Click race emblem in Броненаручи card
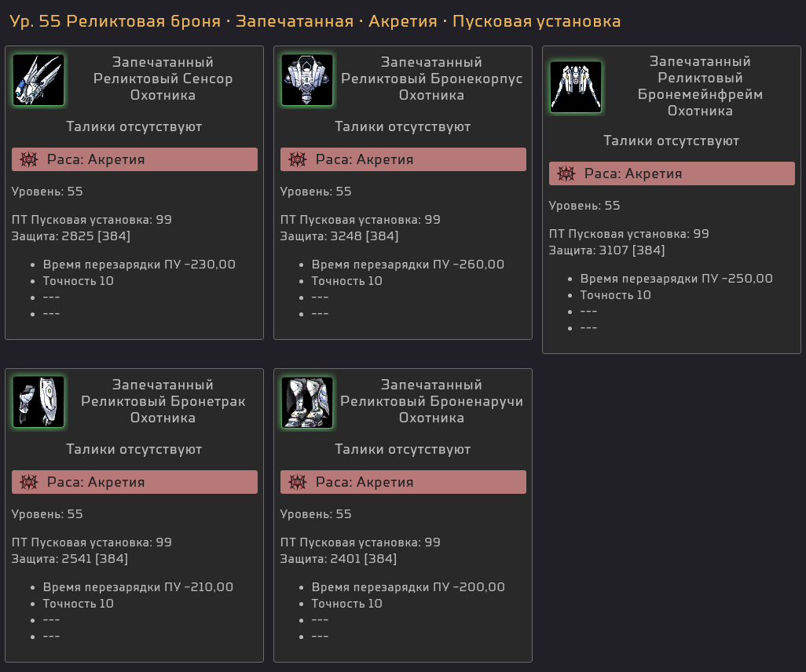Image resolution: width=806 pixels, height=672 pixels. [297, 482]
